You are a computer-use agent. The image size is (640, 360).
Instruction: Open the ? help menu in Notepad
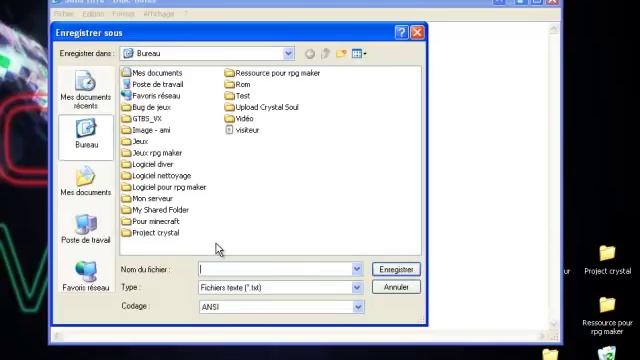click(x=186, y=14)
